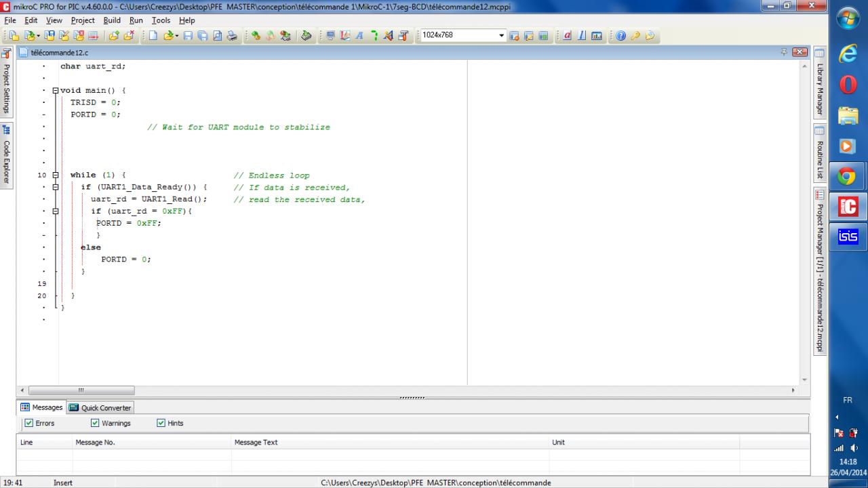Screen dimensions: 868x488
Task: Collapse the if UART1_Data_Ready code fold
Action: (56, 187)
